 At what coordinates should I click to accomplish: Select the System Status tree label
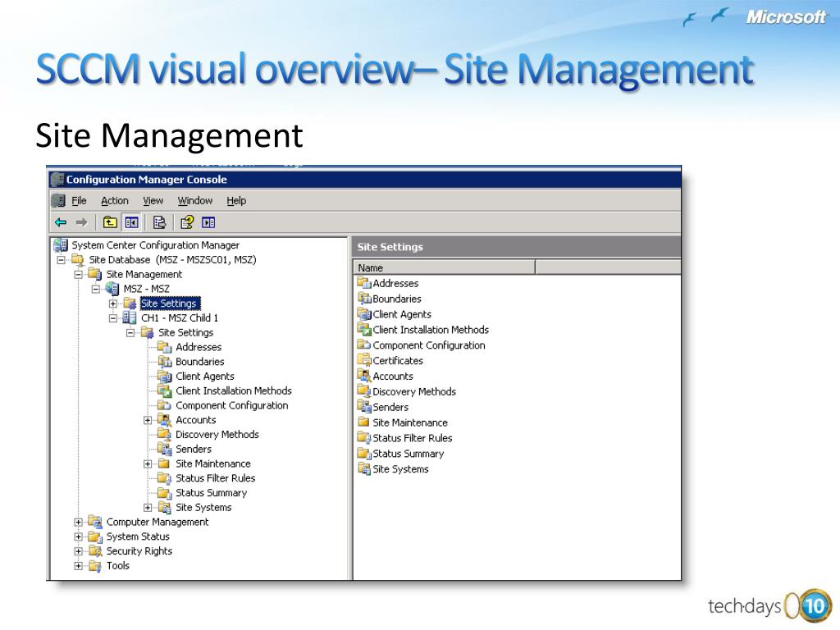pos(138,536)
